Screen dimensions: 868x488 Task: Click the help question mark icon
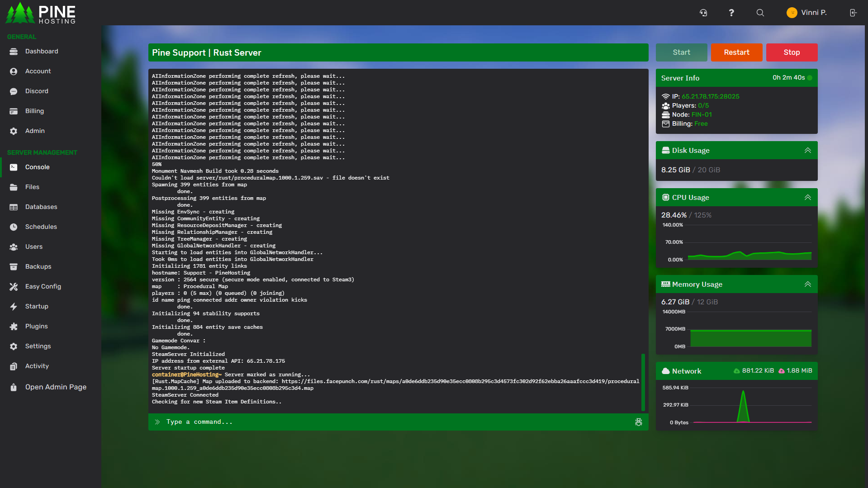point(731,13)
